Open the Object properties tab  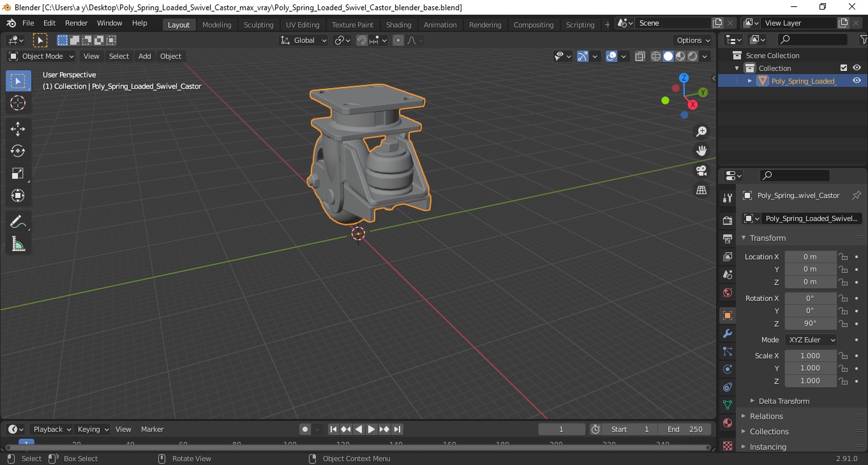(x=728, y=316)
